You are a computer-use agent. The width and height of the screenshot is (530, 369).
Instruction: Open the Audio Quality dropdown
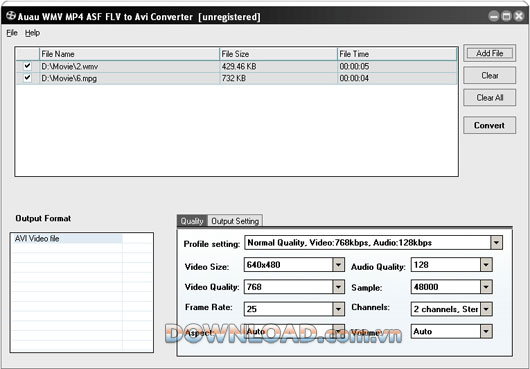click(x=486, y=265)
